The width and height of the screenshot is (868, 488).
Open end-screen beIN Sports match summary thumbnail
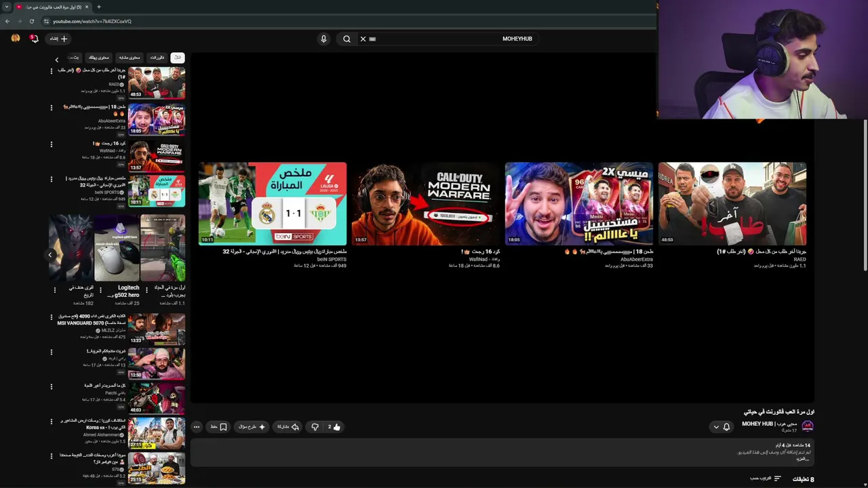click(273, 203)
